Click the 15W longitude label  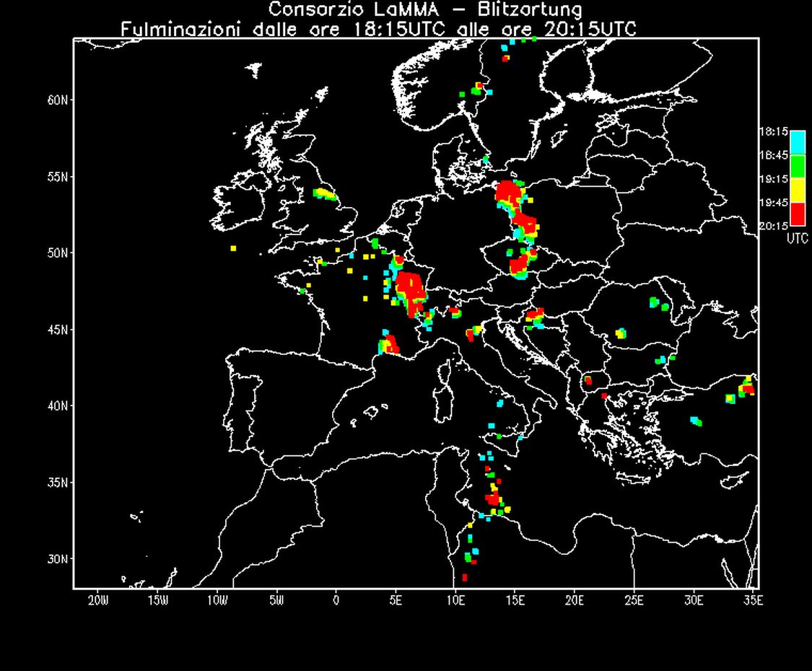[x=158, y=600]
